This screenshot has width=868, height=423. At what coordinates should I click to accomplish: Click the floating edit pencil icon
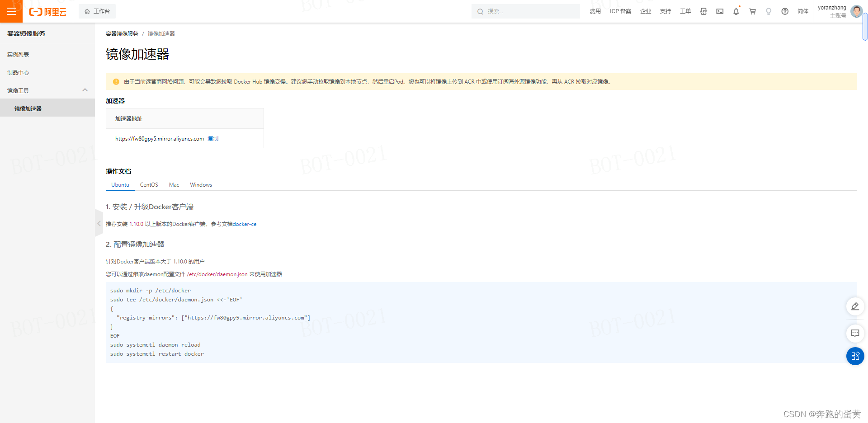[x=855, y=306]
